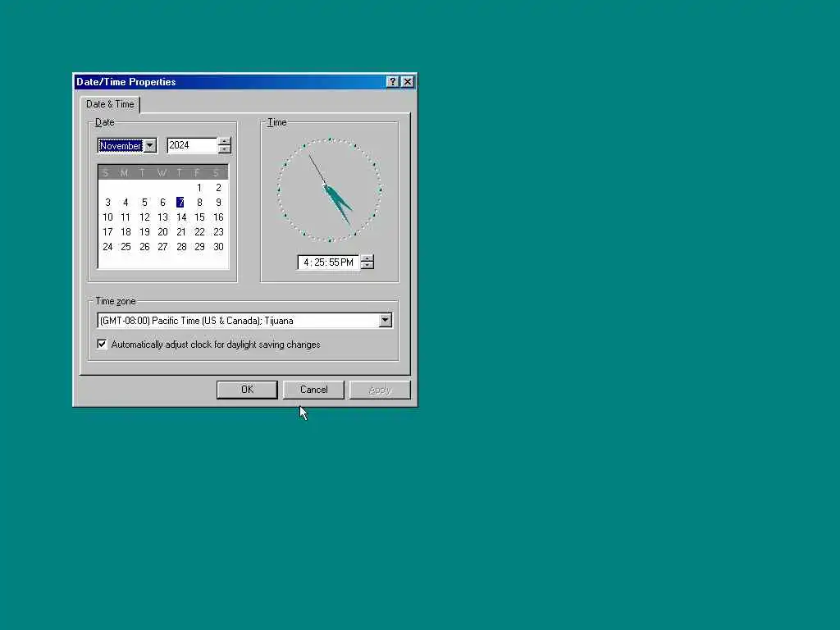Click into the year field 2024

[x=192, y=145]
